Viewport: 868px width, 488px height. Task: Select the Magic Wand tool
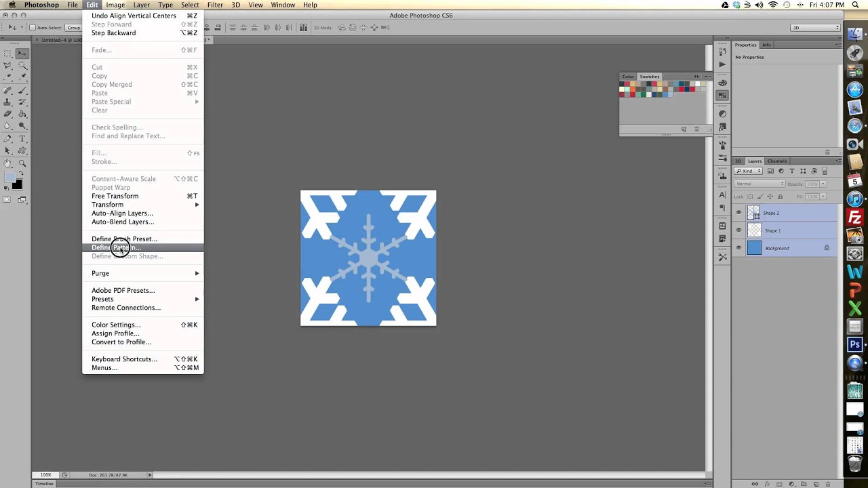[22, 66]
